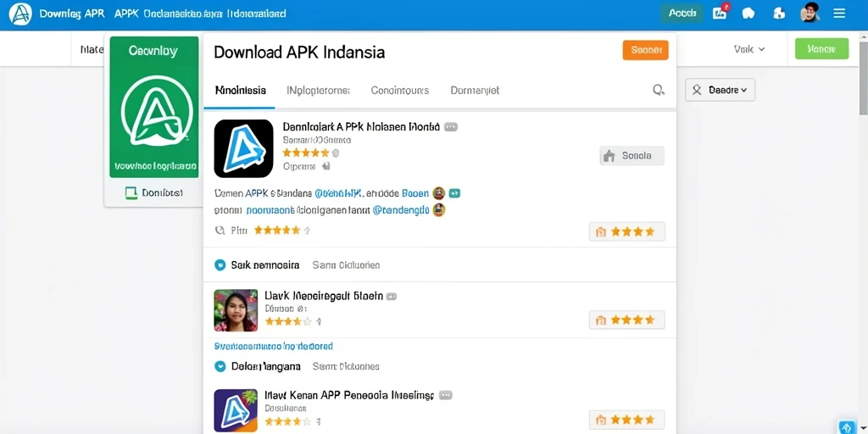The width and height of the screenshot is (868, 434).
Task: Click the Boaen link in description
Action: (415, 193)
